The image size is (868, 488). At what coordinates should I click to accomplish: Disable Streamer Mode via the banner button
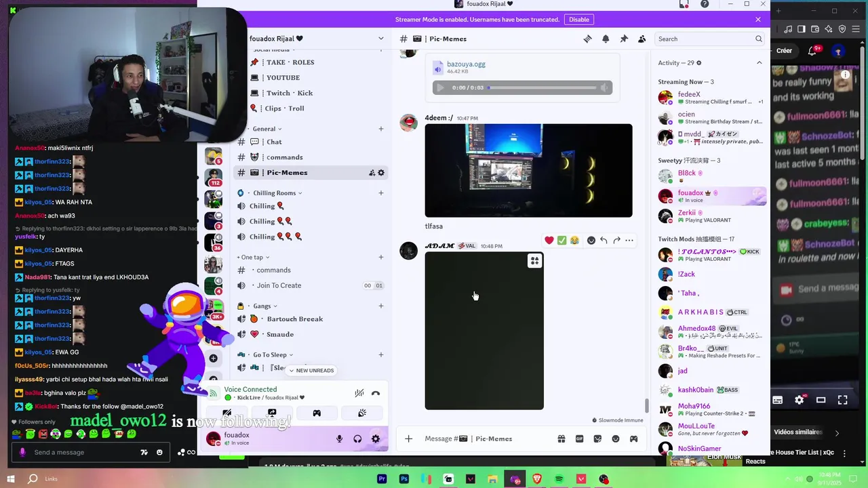pos(578,20)
